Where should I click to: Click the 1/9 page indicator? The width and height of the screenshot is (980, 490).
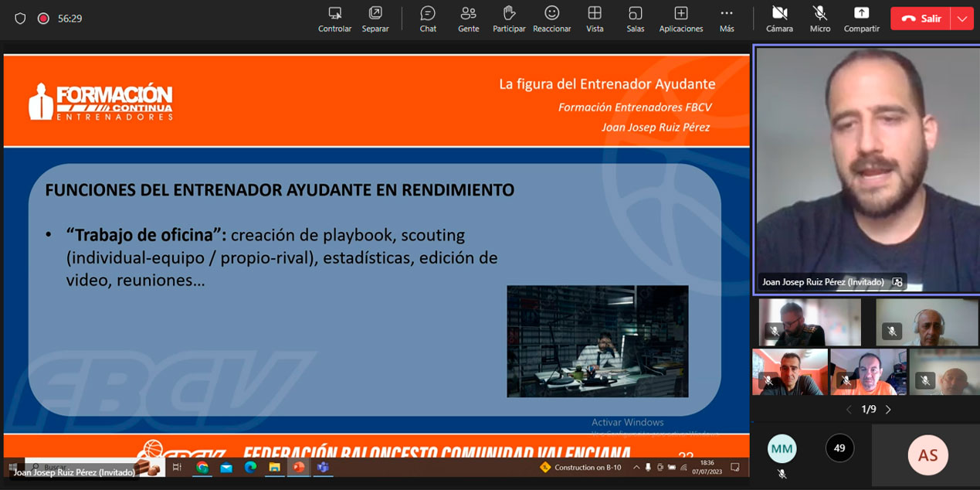869,410
